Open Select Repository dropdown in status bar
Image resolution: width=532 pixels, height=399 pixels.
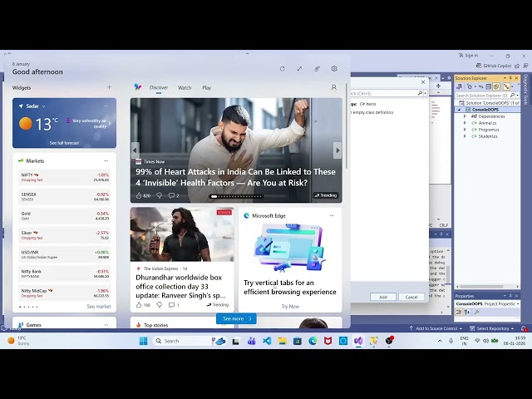click(491, 328)
